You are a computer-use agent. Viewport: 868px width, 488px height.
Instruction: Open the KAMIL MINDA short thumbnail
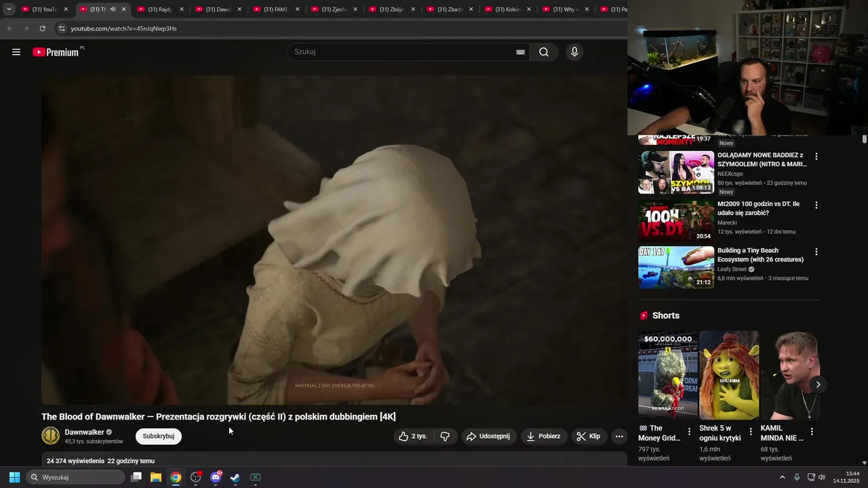[x=790, y=375]
